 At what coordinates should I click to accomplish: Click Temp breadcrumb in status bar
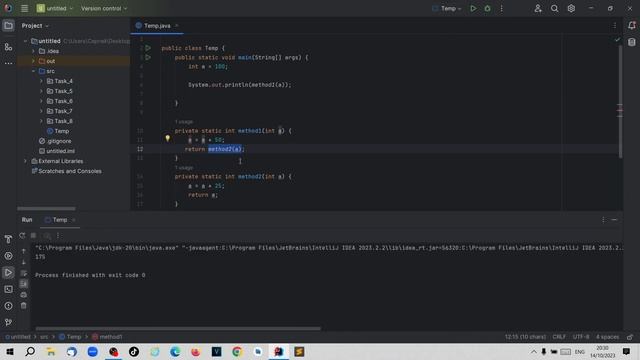70,337
